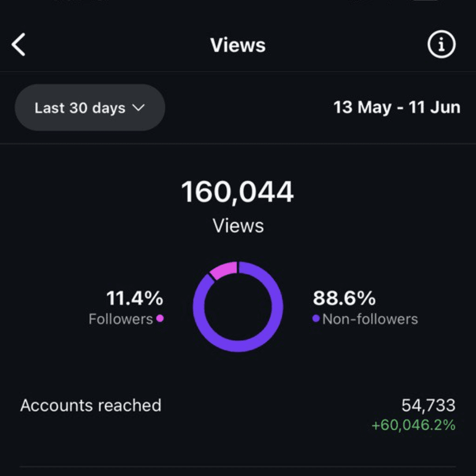Click the 11.4% followers value
The width and height of the screenshot is (476, 476).
coord(135,298)
